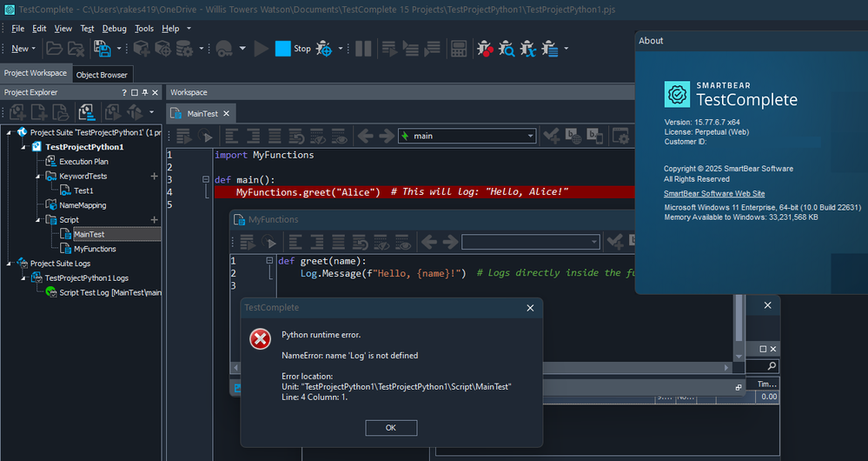Image resolution: width=868 pixels, height=461 pixels.
Task: Click the search magnifier icon in the log panel
Action: (x=772, y=366)
